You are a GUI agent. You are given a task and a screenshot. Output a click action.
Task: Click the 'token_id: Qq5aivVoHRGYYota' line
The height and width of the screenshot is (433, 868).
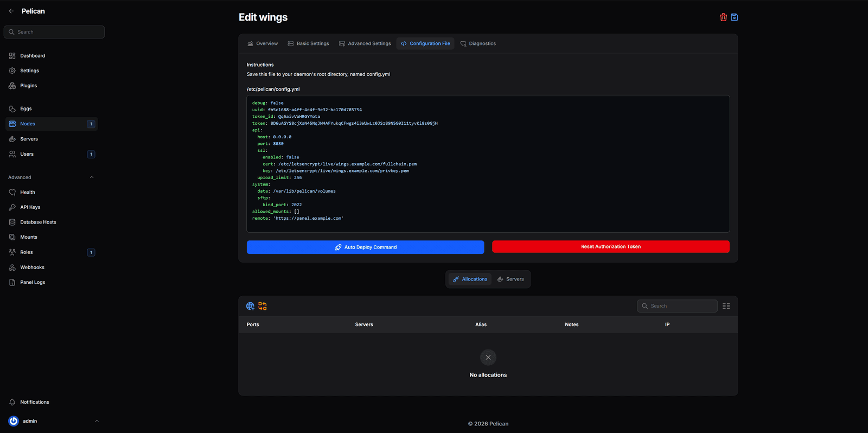point(286,117)
